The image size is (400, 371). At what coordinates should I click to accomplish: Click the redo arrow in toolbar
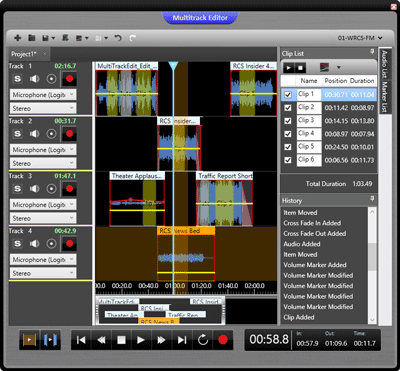pyautogui.click(x=132, y=38)
